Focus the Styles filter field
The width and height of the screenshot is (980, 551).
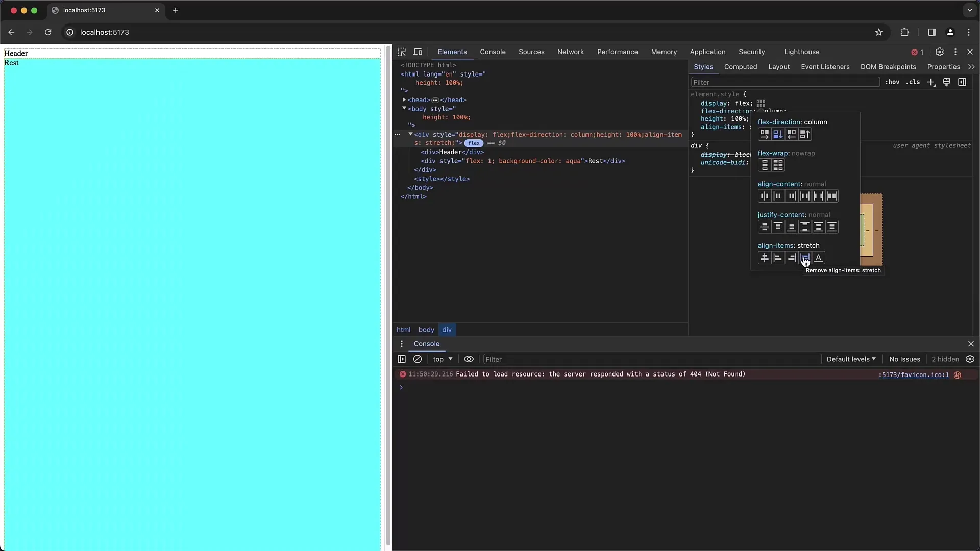pos(785,82)
